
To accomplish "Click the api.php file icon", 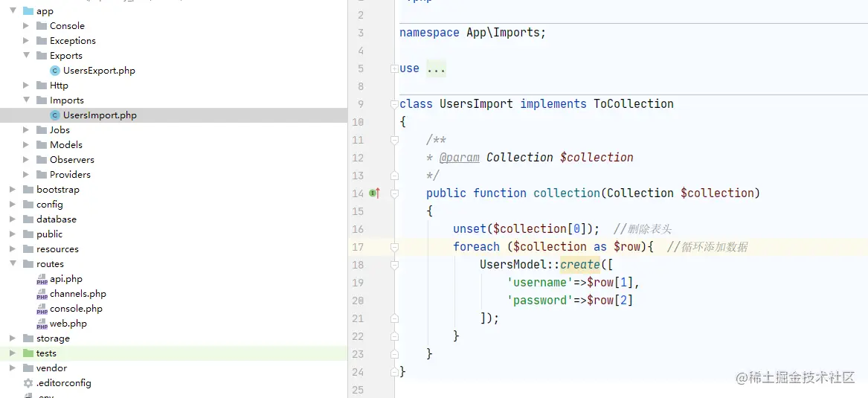I will point(42,280).
